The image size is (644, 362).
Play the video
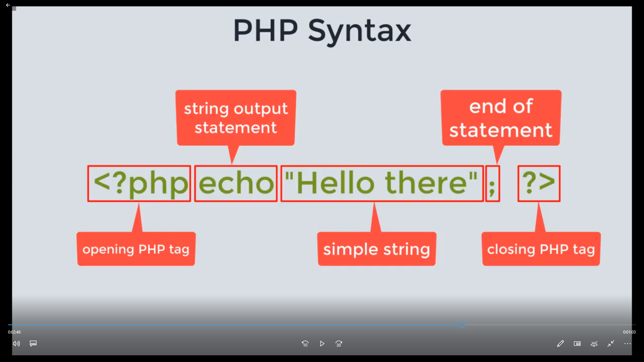pos(322,344)
